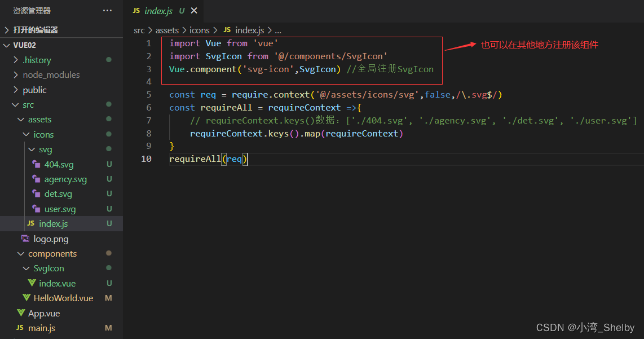Open HelloWorld.vue component file

pos(63,298)
